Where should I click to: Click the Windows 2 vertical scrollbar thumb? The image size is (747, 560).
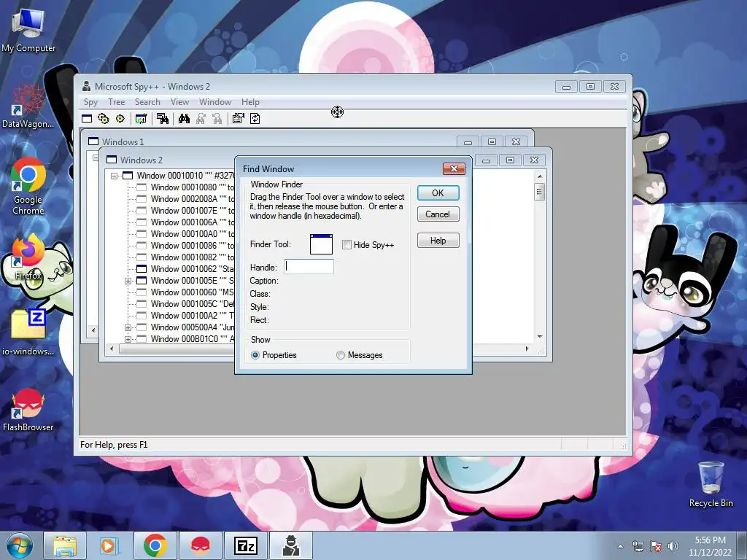pos(539,192)
